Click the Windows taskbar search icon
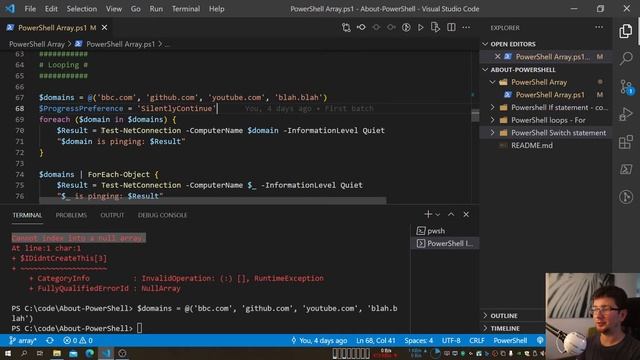Image resolution: width=640 pixels, height=360 pixels. pyautogui.click(x=24, y=353)
